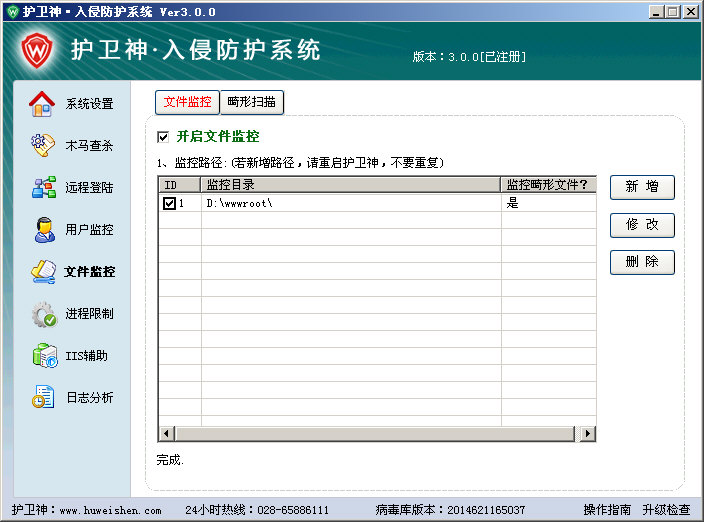Viewport: 704px width, 522px height.
Task: Click 修改 button to edit path
Action: point(642,225)
